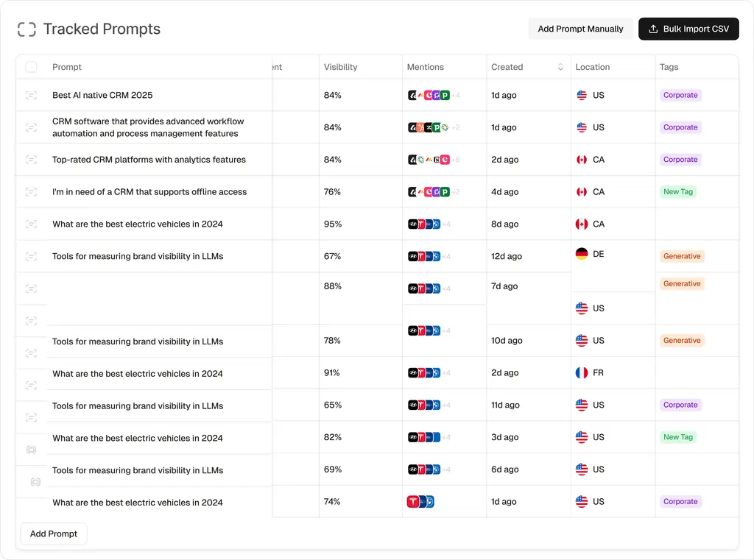Click the Tags column header
Viewport: 754px width, 560px height.
pos(669,67)
